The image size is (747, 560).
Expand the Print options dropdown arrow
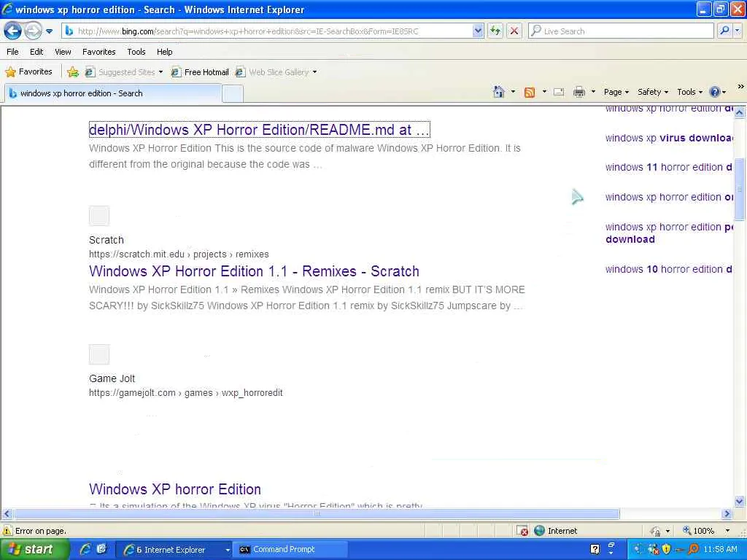coord(593,91)
